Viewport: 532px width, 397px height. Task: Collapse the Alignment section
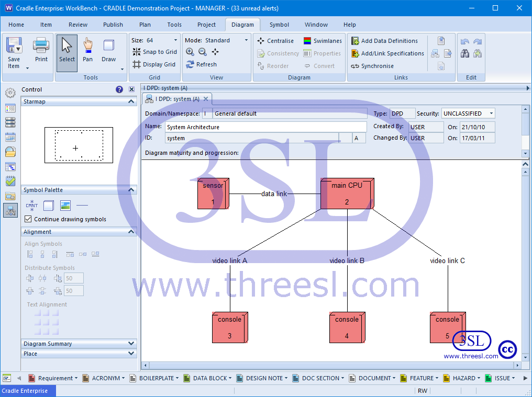pyautogui.click(x=131, y=232)
